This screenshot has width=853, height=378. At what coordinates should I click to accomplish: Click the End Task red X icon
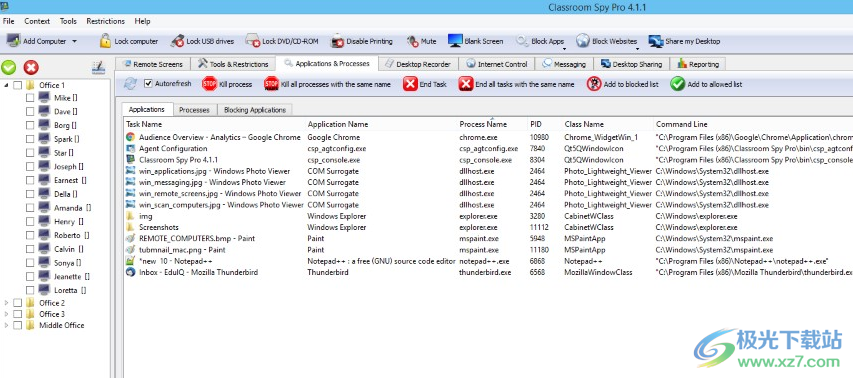pos(410,84)
